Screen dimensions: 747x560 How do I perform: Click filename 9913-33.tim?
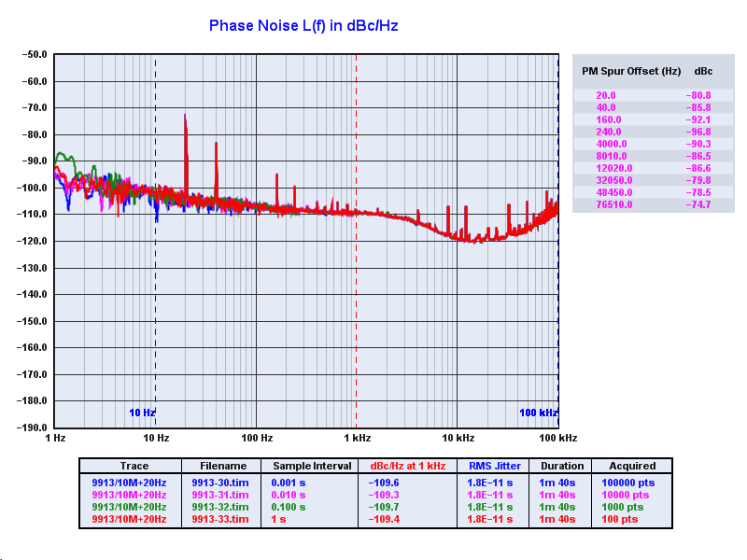(x=220, y=520)
